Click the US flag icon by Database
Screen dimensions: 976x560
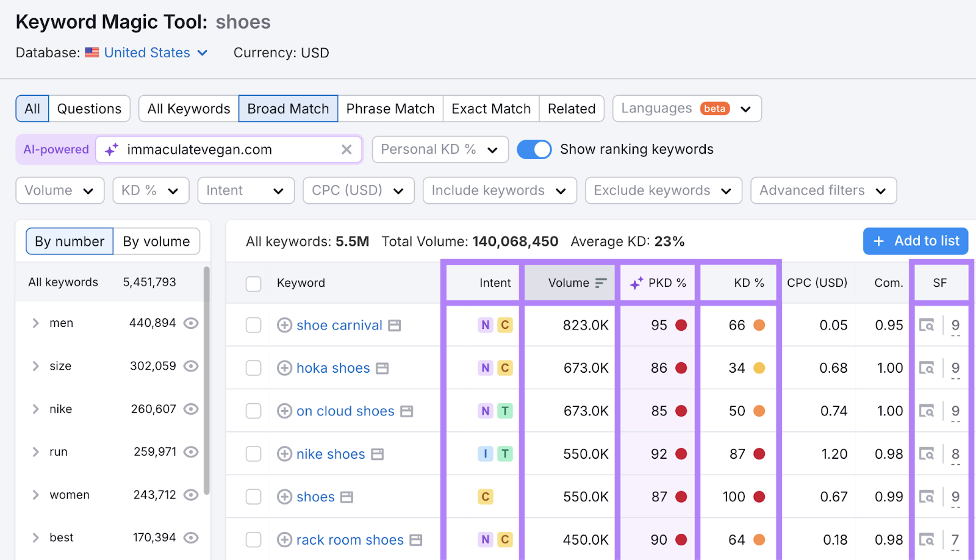click(x=92, y=52)
